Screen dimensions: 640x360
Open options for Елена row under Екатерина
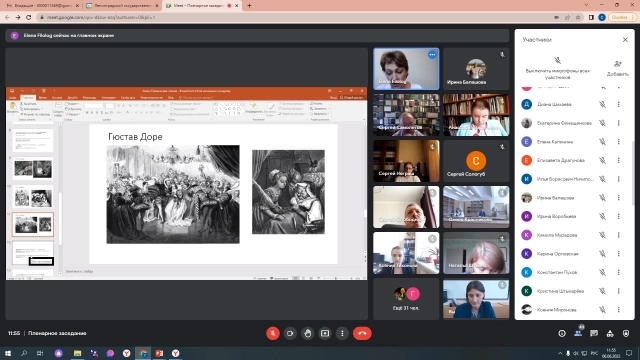(x=618, y=142)
